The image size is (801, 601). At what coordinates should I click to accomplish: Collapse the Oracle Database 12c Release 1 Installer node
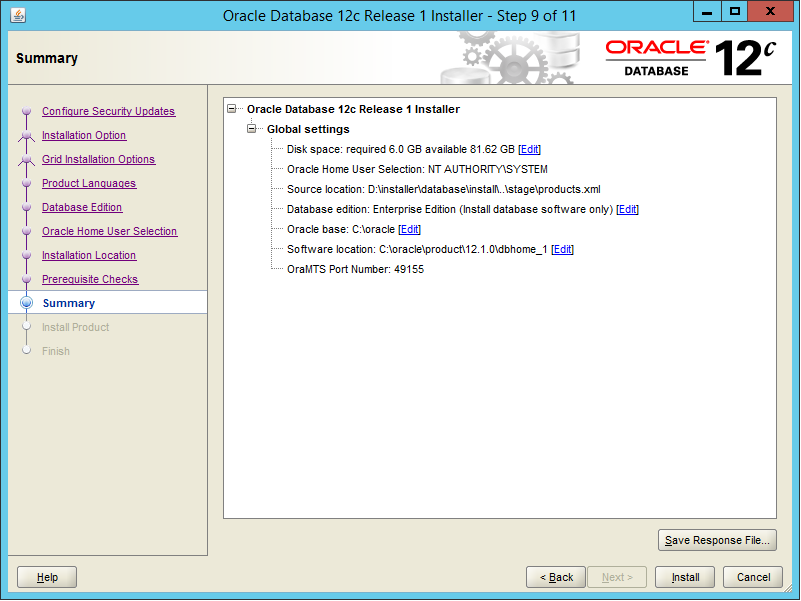tap(232, 109)
